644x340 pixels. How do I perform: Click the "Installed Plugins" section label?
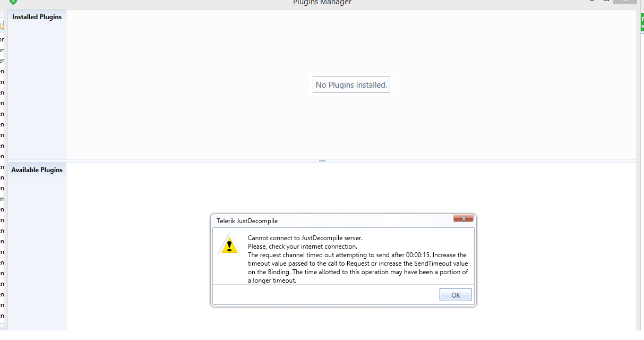(x=37, y=17)
